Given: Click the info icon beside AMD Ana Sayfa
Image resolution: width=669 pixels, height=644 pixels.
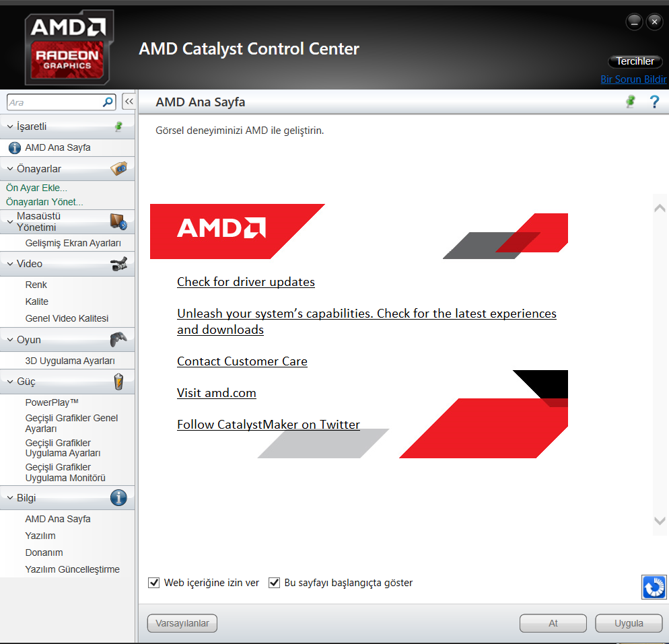Looking at the screenshot, I should 15,147.
